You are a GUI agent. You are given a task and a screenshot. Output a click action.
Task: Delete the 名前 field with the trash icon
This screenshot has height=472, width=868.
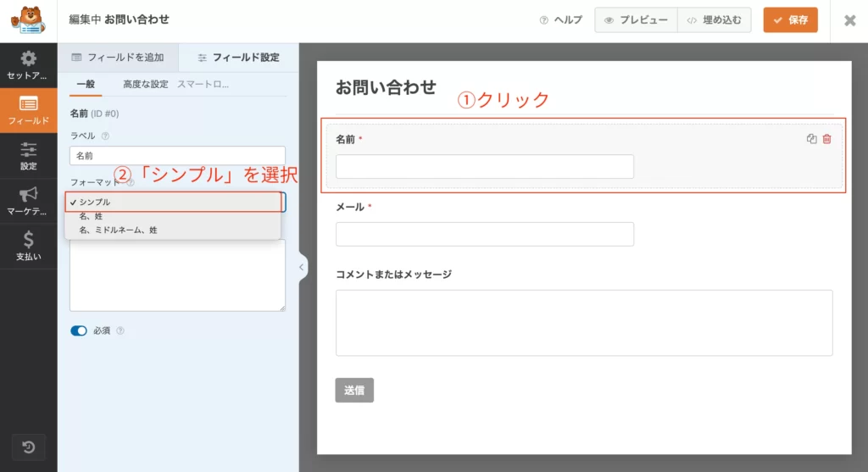click(827, 139)
